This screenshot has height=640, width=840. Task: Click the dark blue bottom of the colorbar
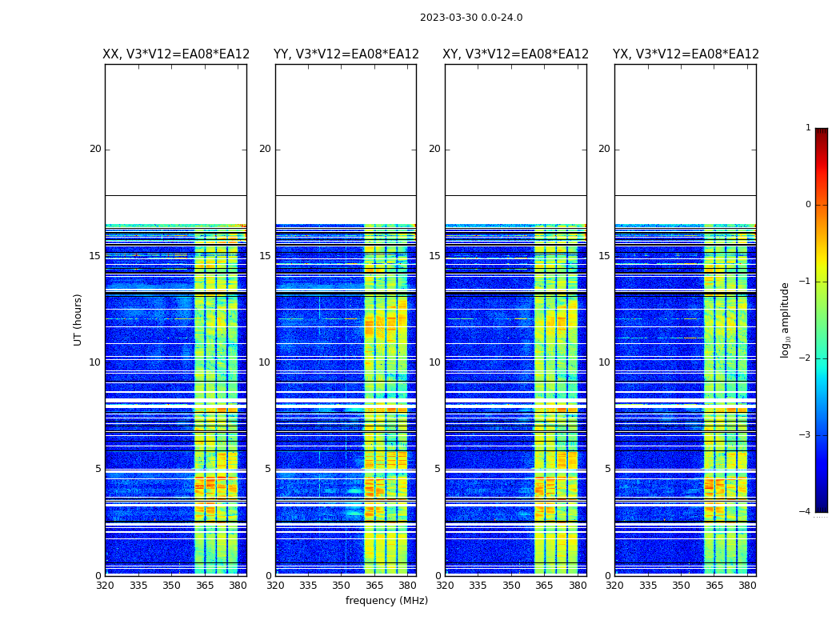point(821,507)
